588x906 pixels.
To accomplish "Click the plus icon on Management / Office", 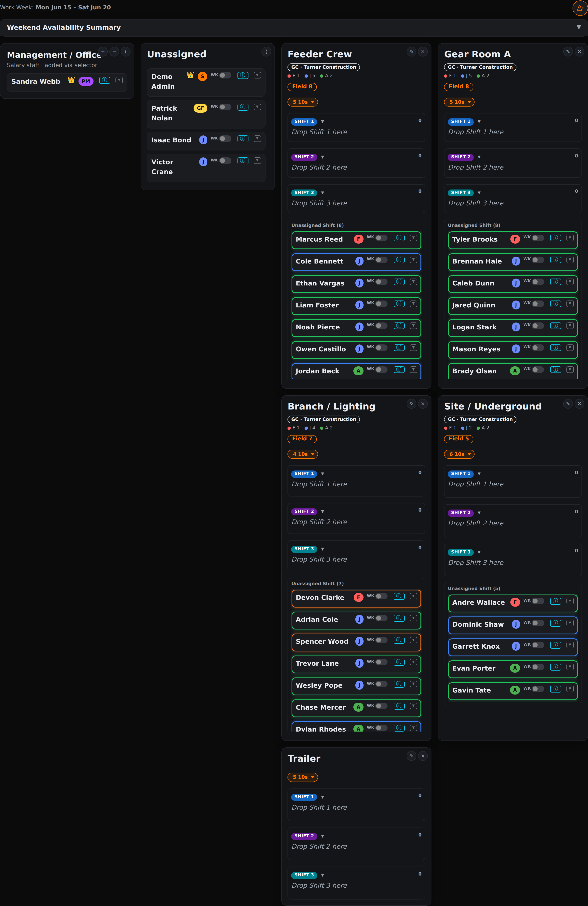I will (103, 52).
